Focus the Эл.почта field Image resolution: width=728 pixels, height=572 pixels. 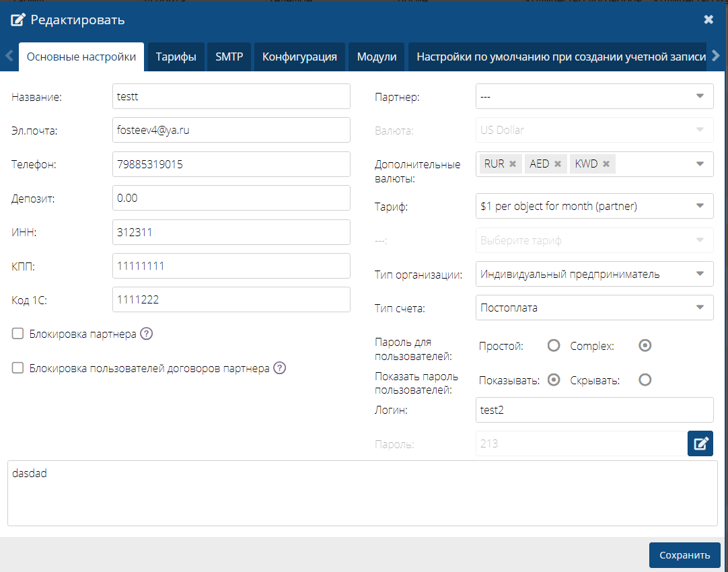pyautogui.click(x=231, y=130)
